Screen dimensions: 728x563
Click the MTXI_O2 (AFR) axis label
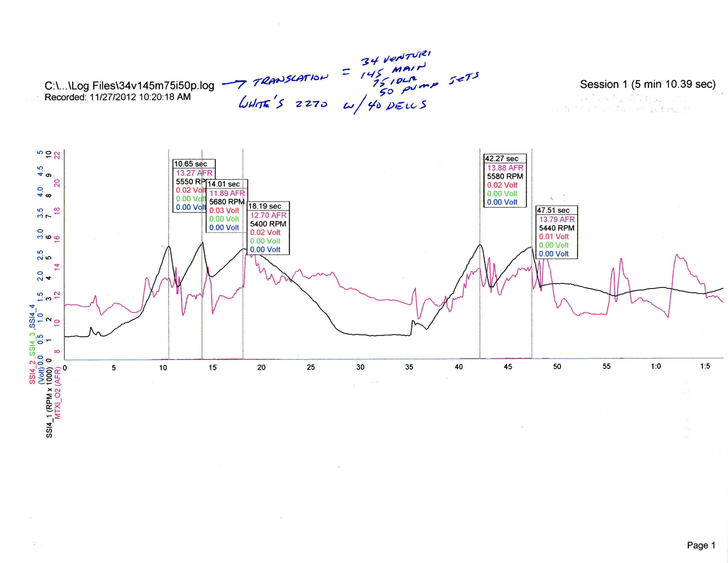[58, 393]
